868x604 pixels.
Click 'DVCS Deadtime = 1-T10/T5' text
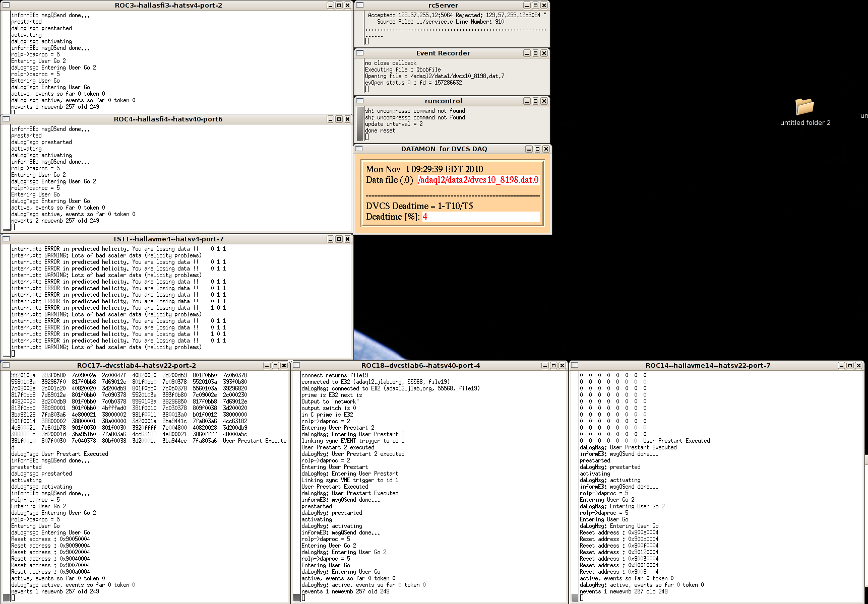[419, 206]
